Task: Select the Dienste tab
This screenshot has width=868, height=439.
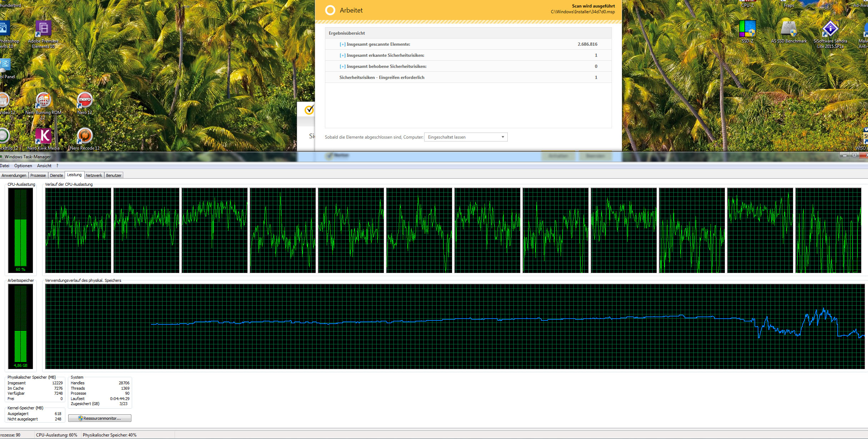Action: point(56,175)
